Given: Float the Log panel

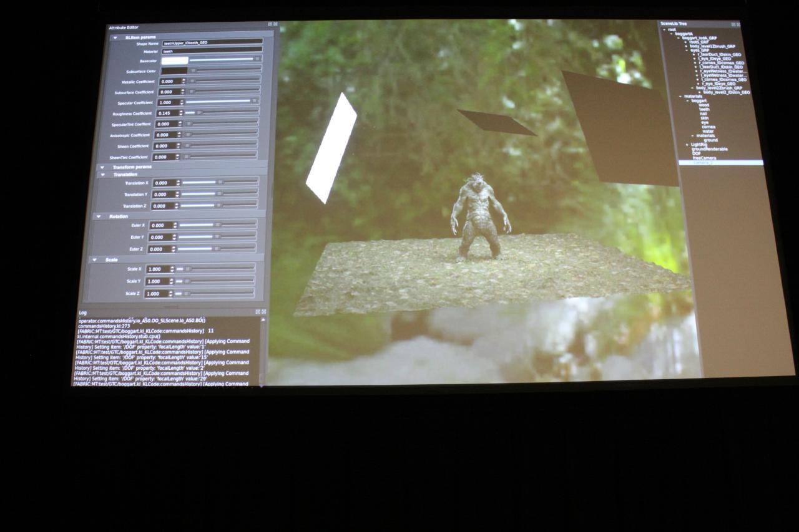Looking at the screenshot, I should click(x=258, y=311).
